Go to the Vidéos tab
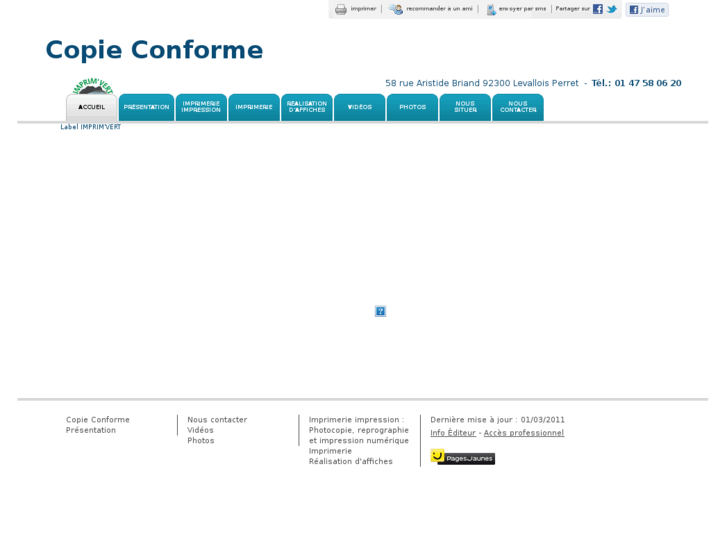This screenshot has width=727, height=545. click(359, 107)
